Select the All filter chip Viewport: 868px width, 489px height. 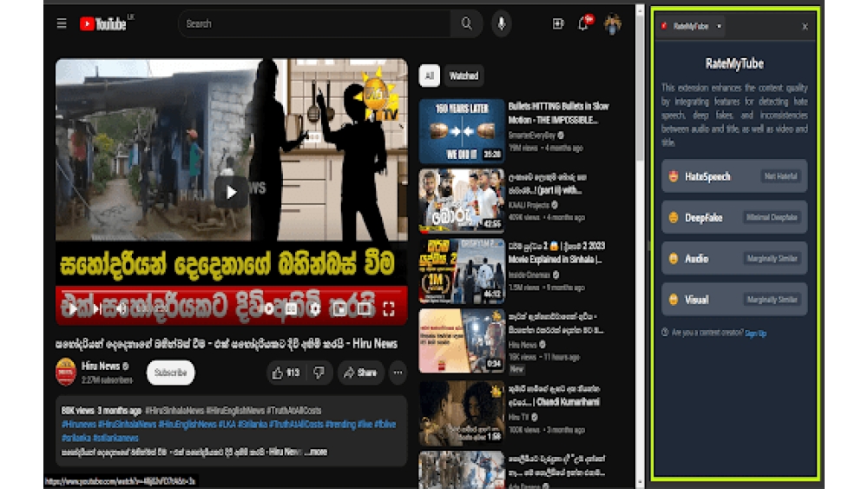pyautogui.click(x=429, y=76)
